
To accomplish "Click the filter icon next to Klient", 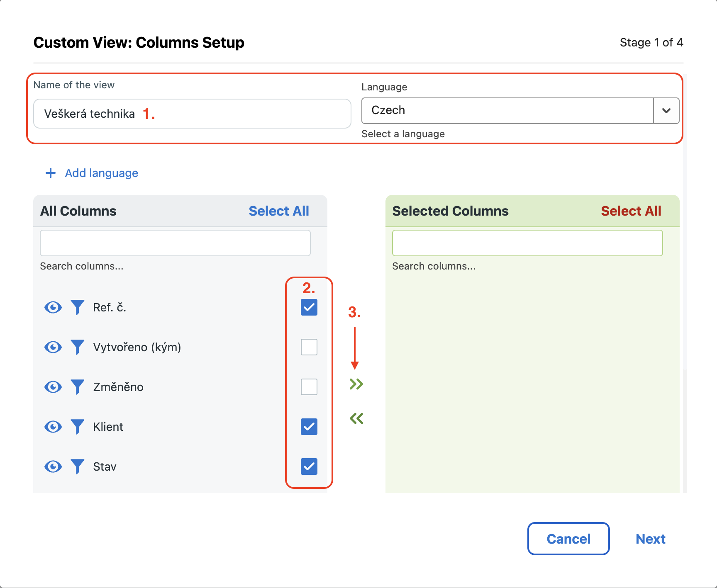I will click(x=77, y=427).
